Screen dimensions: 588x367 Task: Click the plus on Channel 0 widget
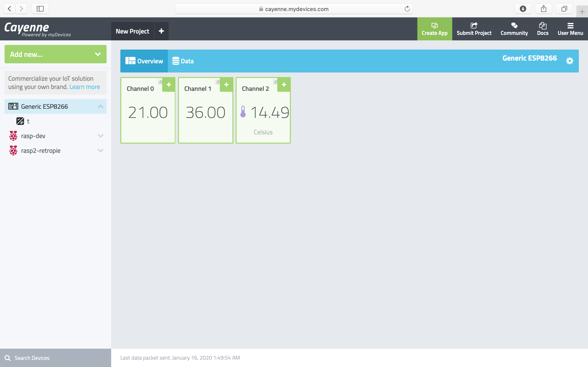point(169,85)
